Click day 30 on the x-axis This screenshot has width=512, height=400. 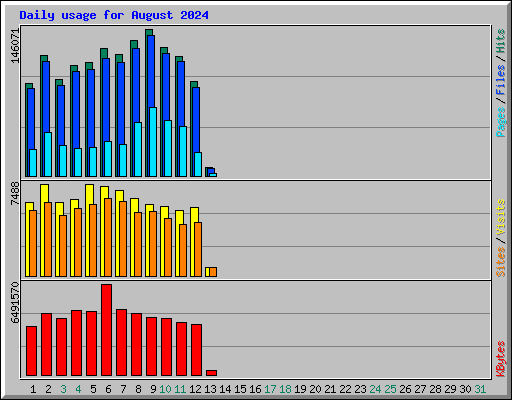pyautogui.click(x=465, y=389)
